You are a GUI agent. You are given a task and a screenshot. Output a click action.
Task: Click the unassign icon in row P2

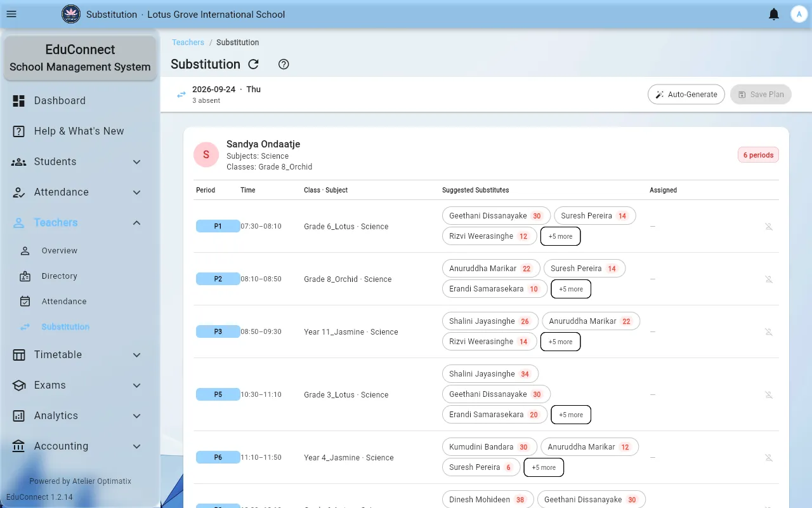tap(769, 279)
